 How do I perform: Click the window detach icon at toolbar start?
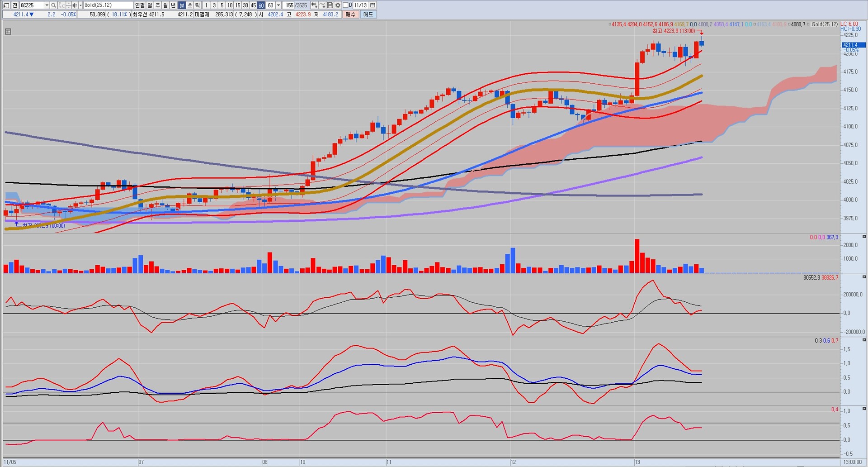pyautogui.click(x=6, y=5)
